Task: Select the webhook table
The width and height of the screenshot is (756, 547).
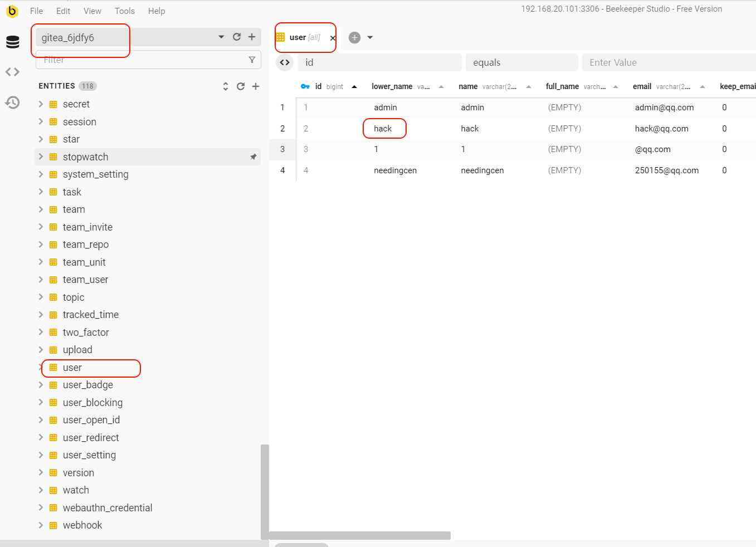Action: coord(82,525)
